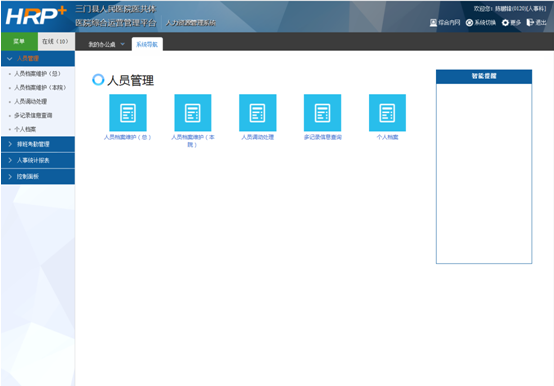This screenshot has height=386, width=554.
Task: Expand the 控制面板 sidebar section
Action: [x=38, y=177]
